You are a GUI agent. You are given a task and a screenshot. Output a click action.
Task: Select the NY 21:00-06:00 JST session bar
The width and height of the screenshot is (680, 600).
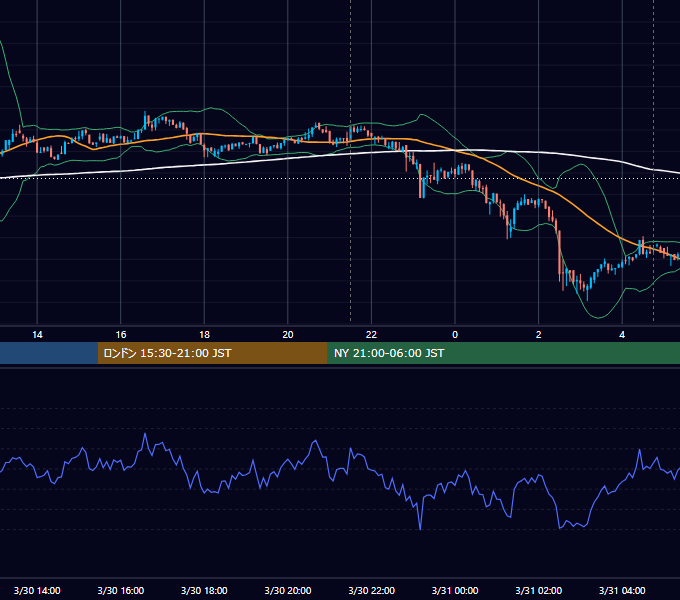(x=503, y=353)
